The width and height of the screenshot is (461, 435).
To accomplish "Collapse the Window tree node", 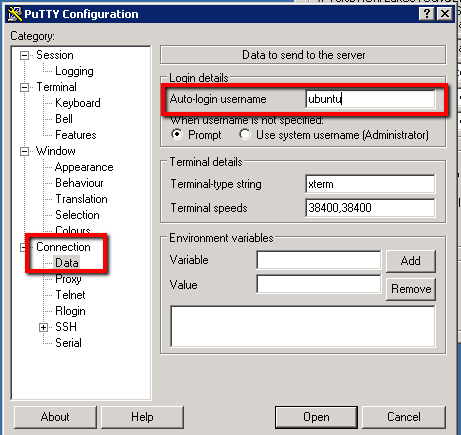I will click(x=24, y=151).
